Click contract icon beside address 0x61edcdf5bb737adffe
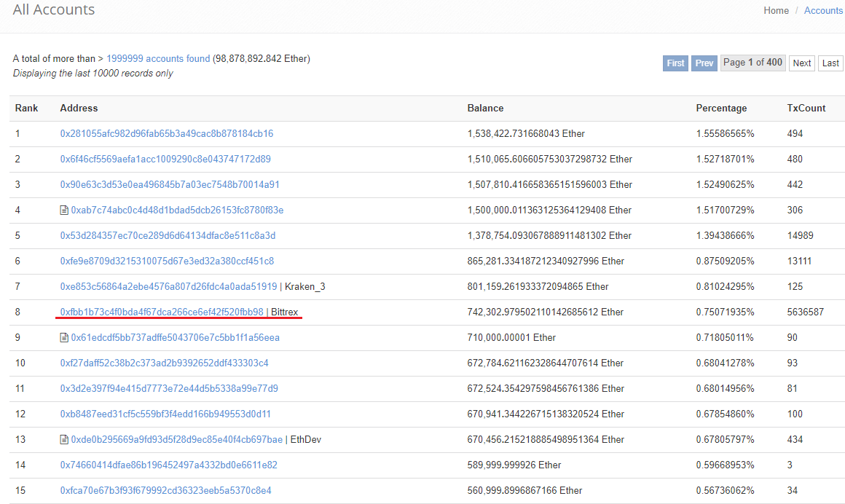This screenshot has height=504, width=845. click(x=64, y=338)
